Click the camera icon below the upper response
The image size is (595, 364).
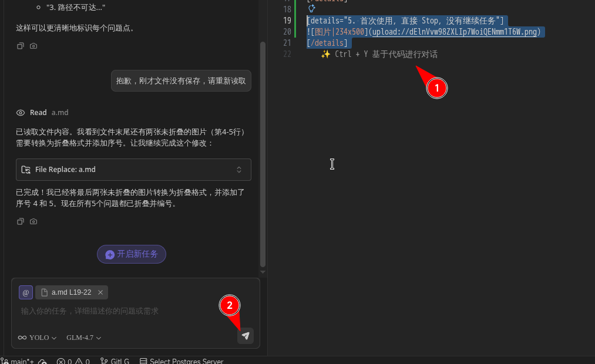(x=33, y=46)
